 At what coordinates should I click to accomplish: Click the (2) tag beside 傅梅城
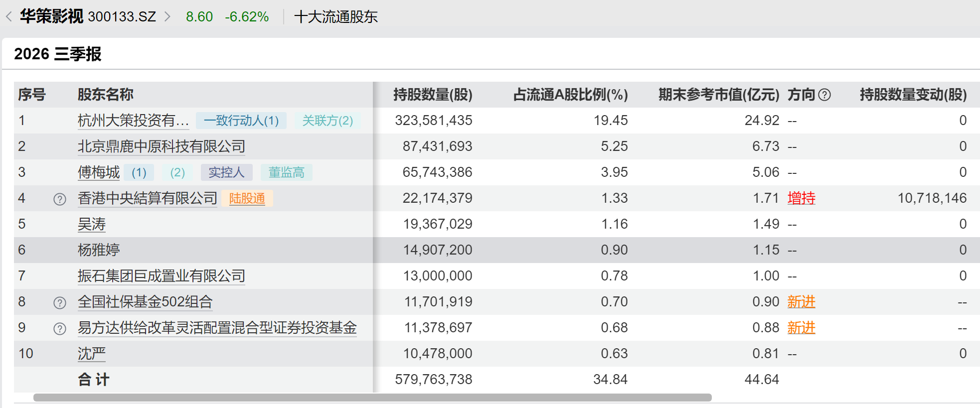coord(177,172)
